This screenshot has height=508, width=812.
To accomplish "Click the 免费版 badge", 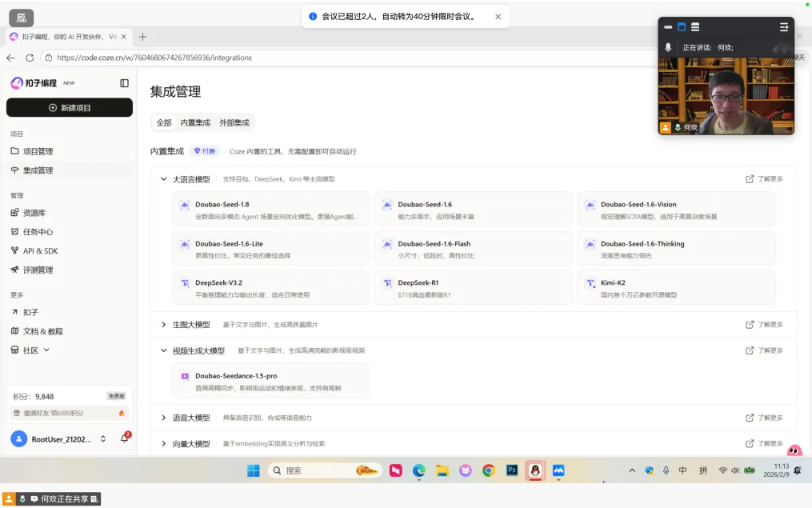I will click(116, 396).
